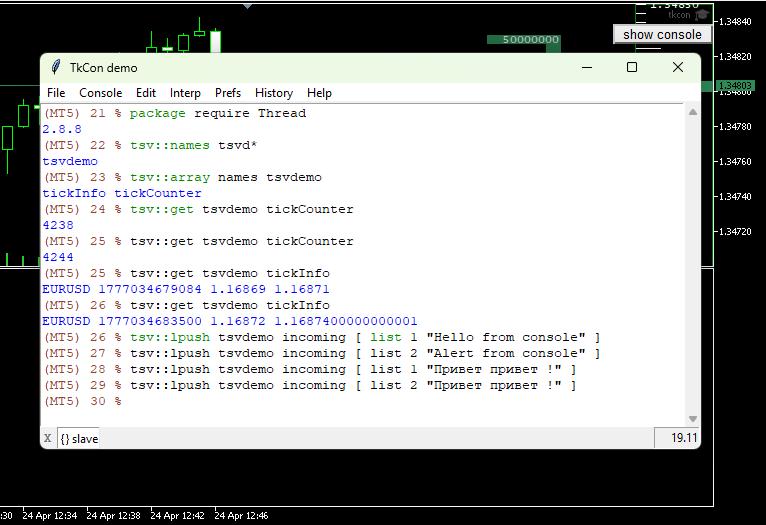The height and width of the screenshot is (525, 766).
Task: Click the 1.34803 current price label
Action: [735, 86]
